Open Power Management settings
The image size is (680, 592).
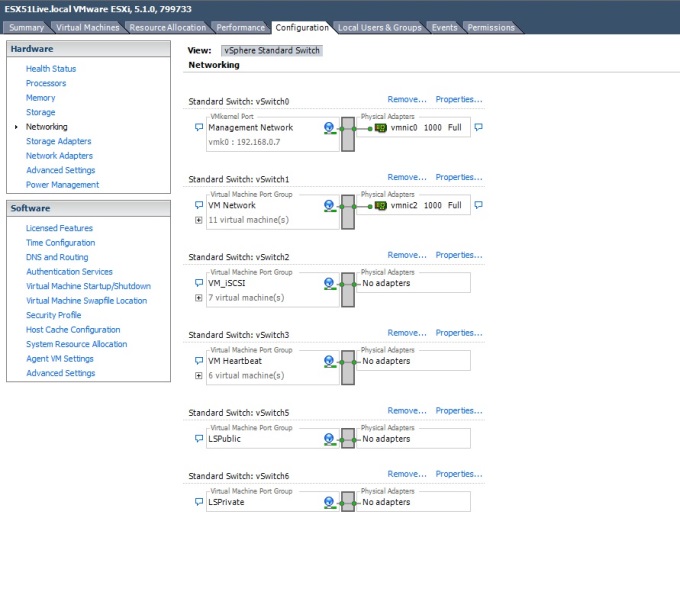click(62, 185)
